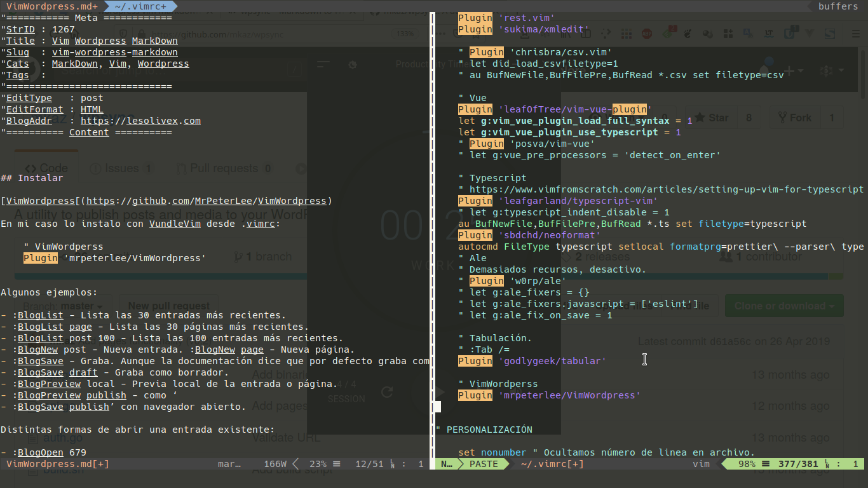Open the github.com/MrPeterLee/VimWordpress URL
The height and width of the screenshot is (488, 868).
click(206, 201)
